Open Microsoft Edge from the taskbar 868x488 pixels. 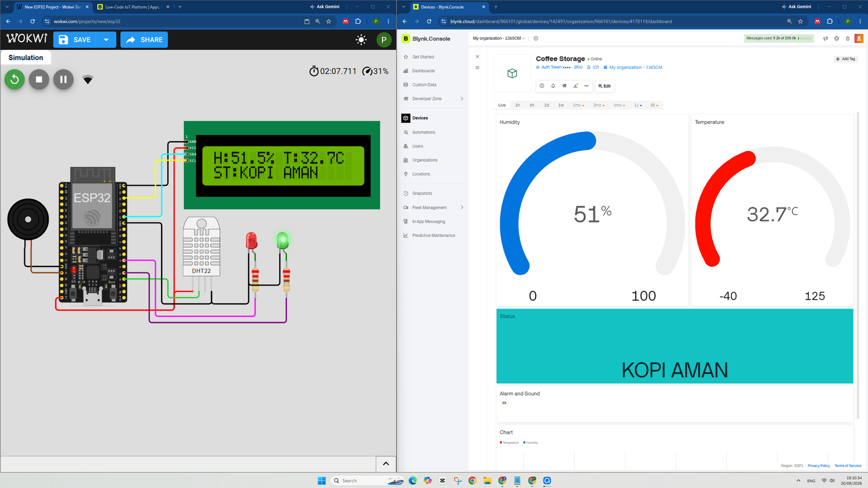coord(413,480)
